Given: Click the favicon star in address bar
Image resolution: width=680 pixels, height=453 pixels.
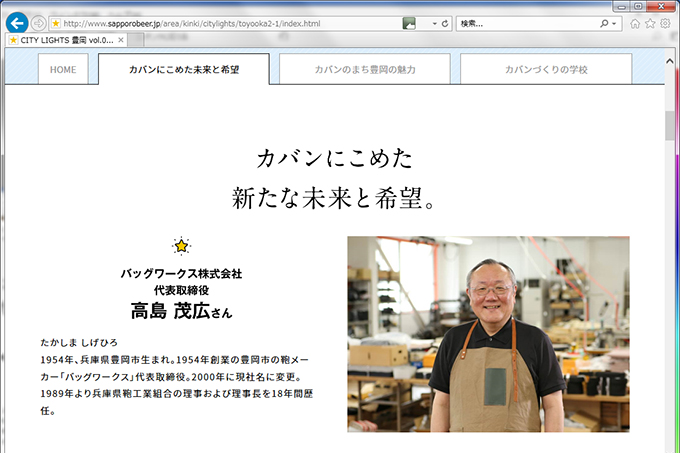Looking at the screenshot, I should pos(56,23).
